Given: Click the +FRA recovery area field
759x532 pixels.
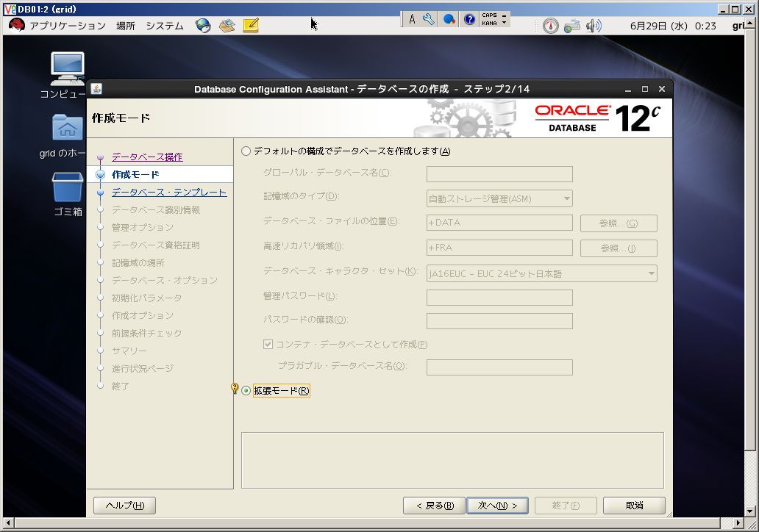Looking at the screenshot, I should click(x=499, y=248).
